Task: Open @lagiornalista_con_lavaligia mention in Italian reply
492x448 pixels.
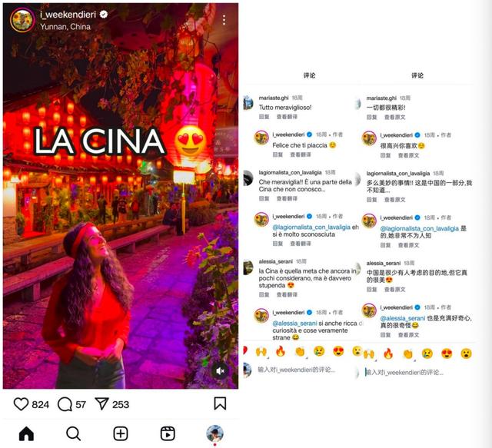Action: 311,227
